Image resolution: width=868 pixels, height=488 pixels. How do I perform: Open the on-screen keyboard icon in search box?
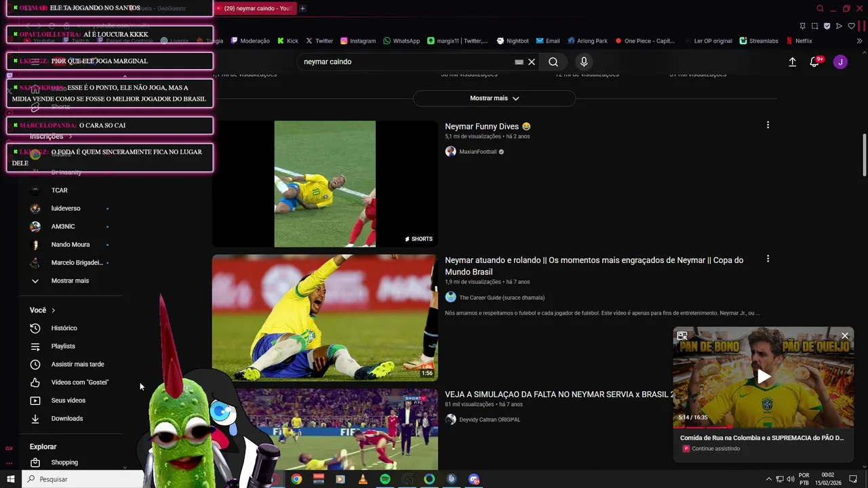pyautogui.click(x=519, y=62)
